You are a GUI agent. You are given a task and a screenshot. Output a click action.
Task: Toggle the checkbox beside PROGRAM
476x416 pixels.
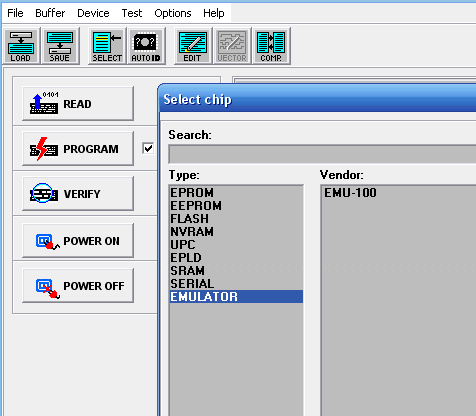point(148,148)
